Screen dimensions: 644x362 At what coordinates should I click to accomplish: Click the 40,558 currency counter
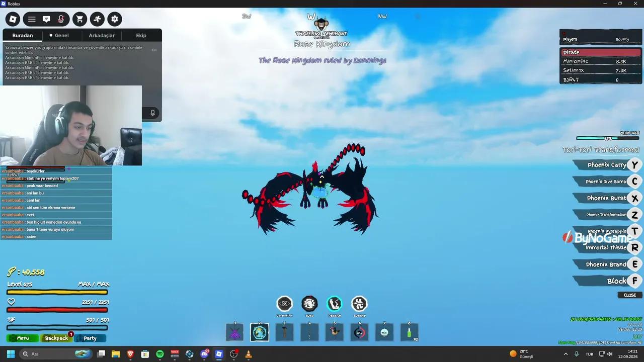[x=26, y=272]
